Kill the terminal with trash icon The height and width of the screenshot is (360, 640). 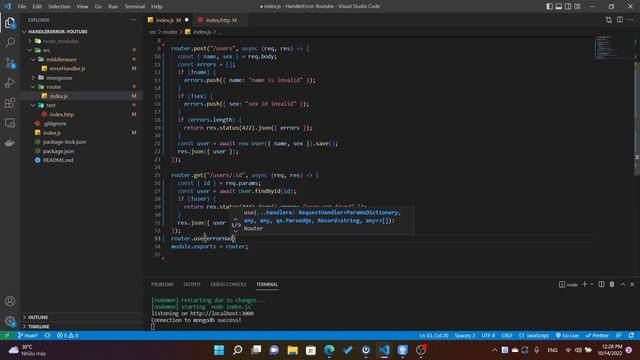pos(612,284)
